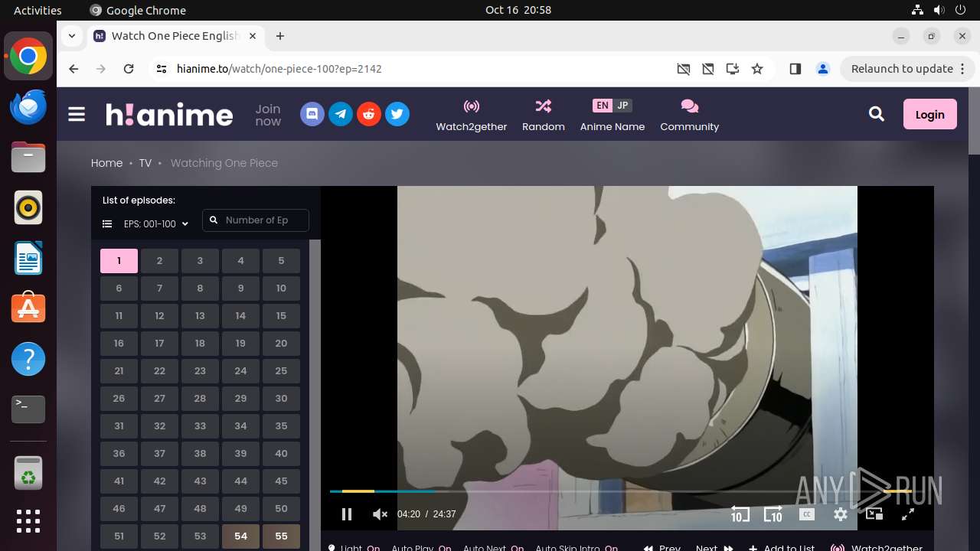Viewport: 980px width, 551px height.
Task: Open Terminal from the dock
Action: click(x=28, y=409)
